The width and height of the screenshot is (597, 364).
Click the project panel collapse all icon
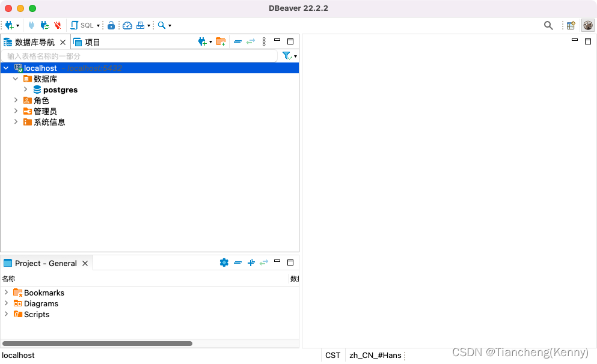click(x=238, y=262)
